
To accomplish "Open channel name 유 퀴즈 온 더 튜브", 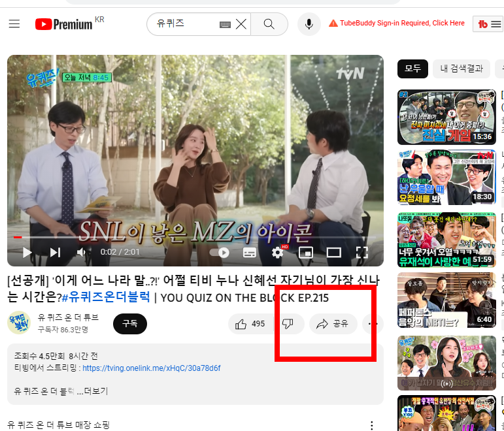I will [68, 317].
